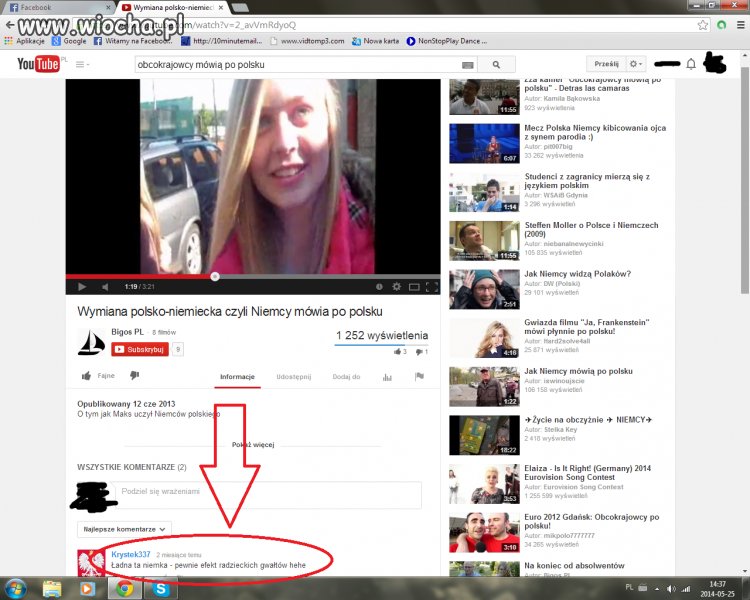Image resolution: width=750 pixels, height=600 pixels.
Task: Open the YouTube guide menu
Action: tap(82, 64)
